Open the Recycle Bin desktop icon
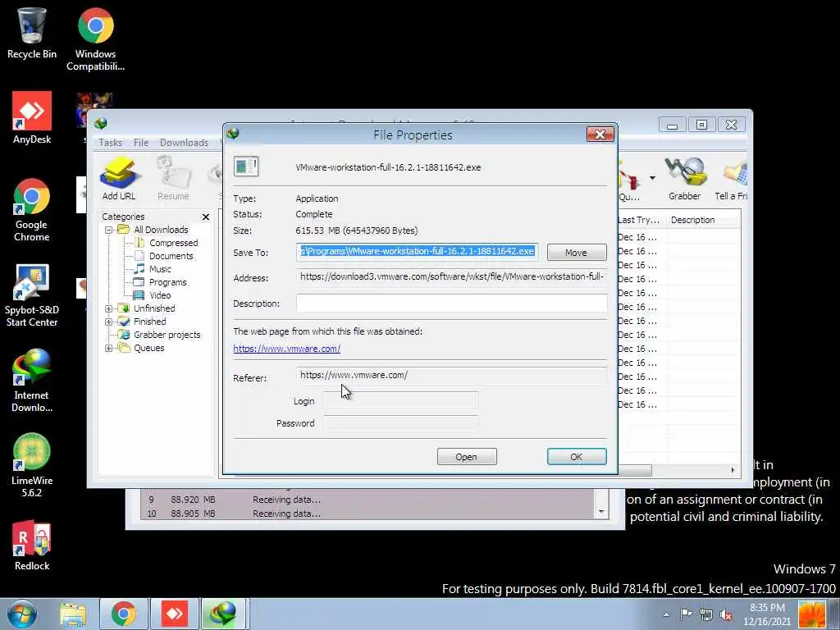Image resolution: width=840 pixels, height=630 pixels. [32, 33]
